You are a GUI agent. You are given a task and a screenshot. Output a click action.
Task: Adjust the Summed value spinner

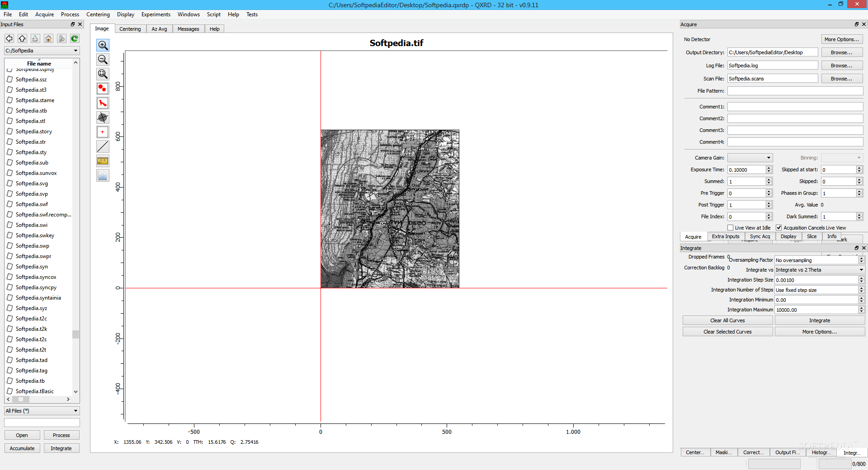point(769,181)
